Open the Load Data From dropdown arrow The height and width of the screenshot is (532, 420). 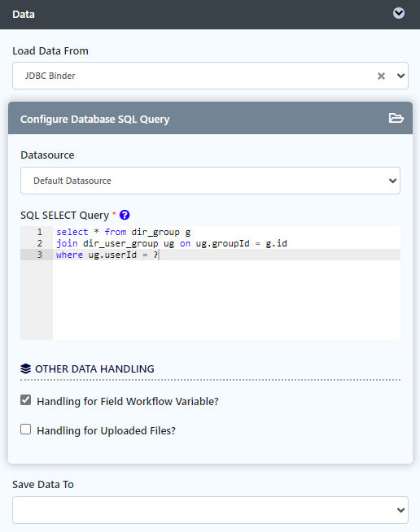[x=400, y=76]
